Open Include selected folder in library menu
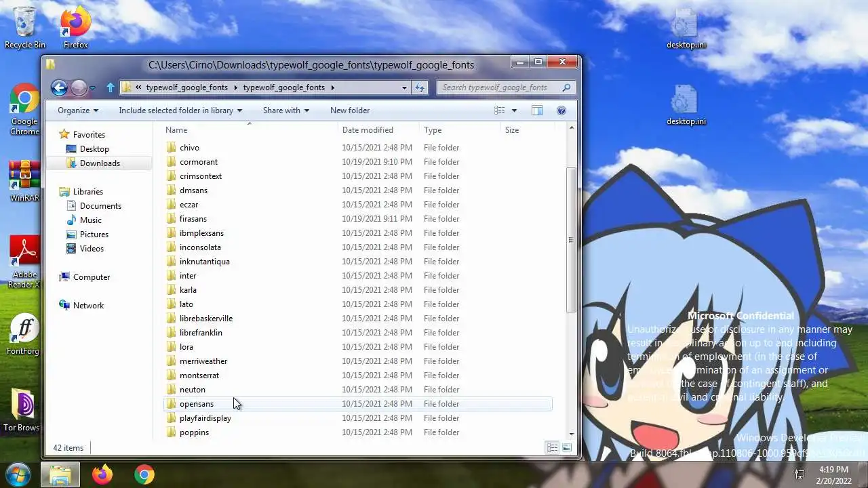 (x=180, y=110)
